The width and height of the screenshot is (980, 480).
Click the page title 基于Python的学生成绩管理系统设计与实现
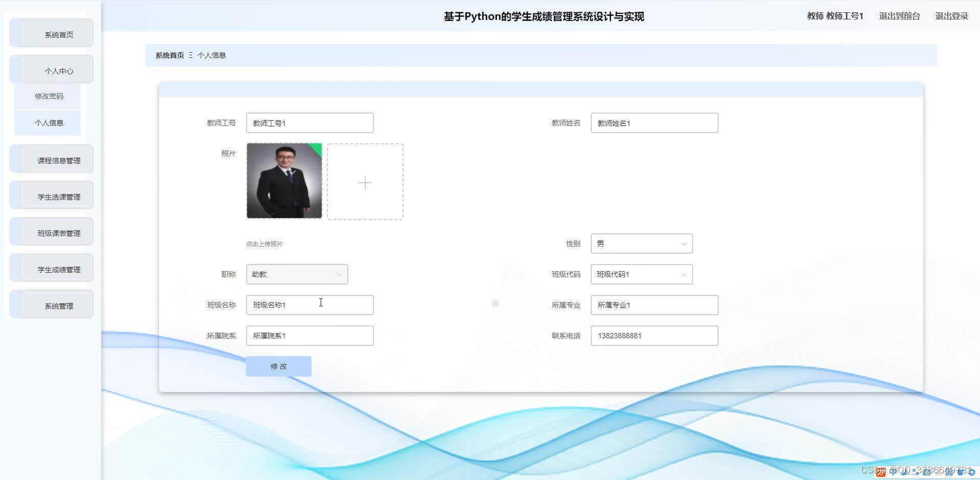(544, 16)
